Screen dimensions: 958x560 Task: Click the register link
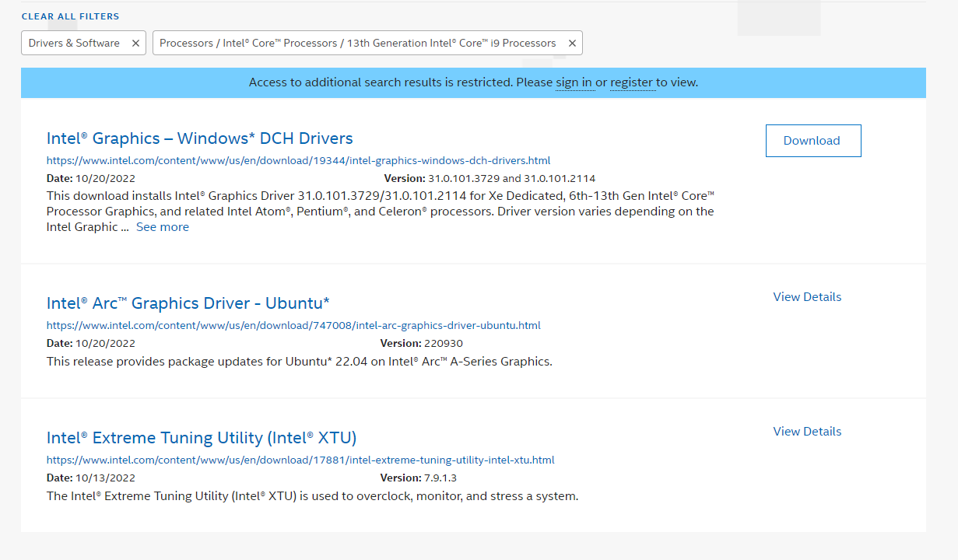tap(631, 82)
